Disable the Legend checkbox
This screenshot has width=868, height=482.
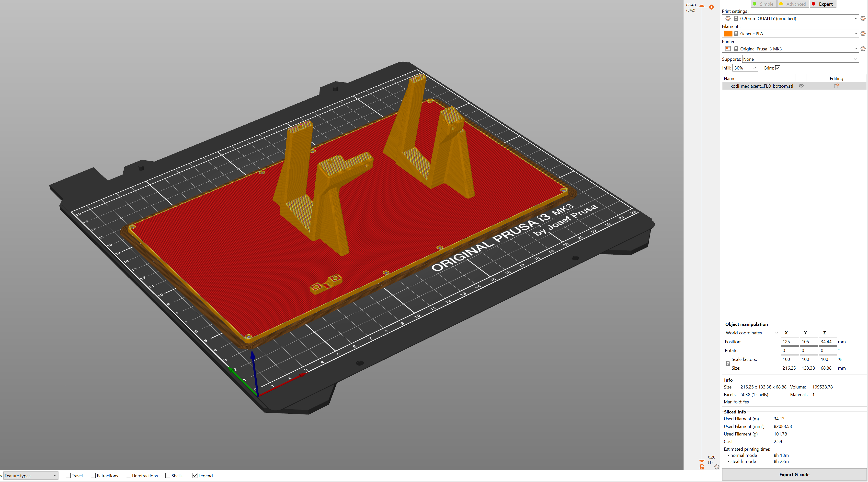[195, 475]
